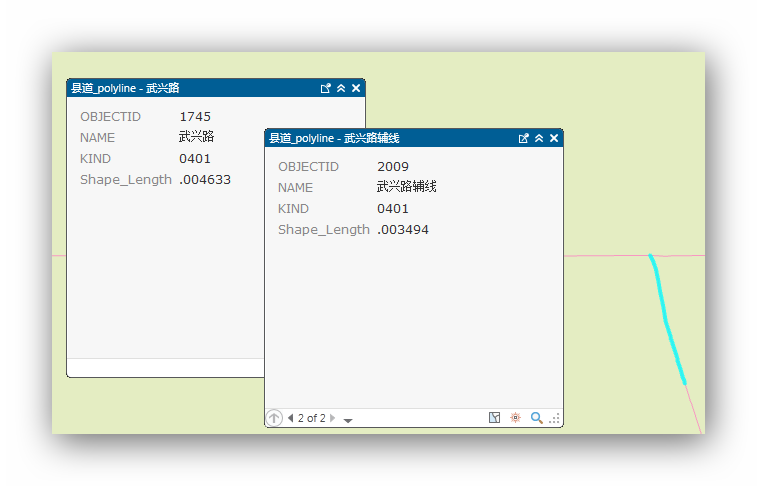
Task: Select the feature on map icon
Action: [x=494, y=418]
